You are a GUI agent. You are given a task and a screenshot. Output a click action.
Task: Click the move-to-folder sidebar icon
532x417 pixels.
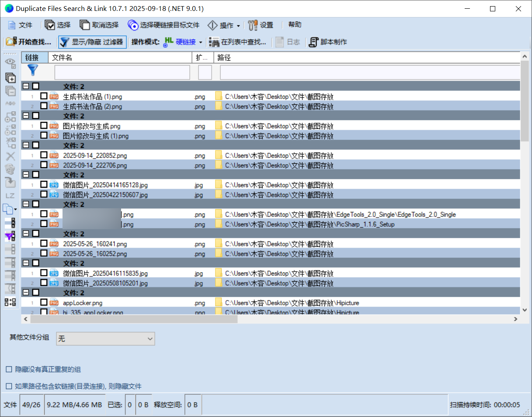pyautogui.click(x=10, y=182)
